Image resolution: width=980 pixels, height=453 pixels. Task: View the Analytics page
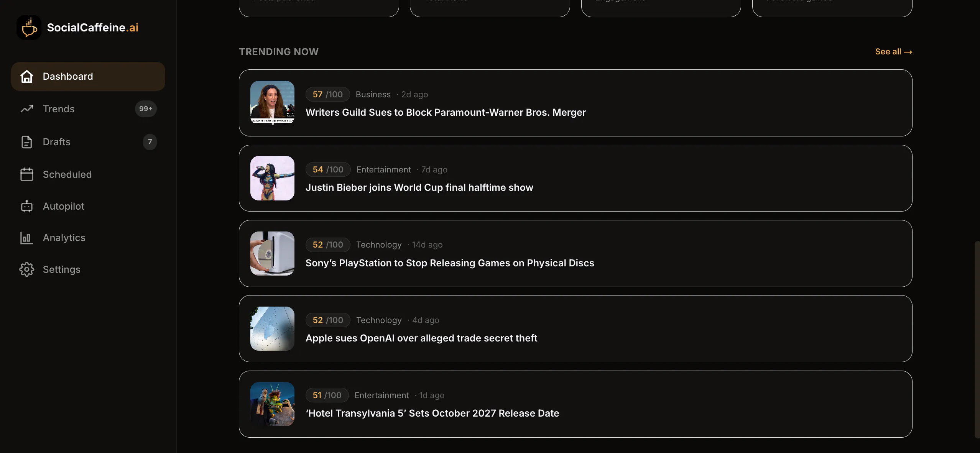pos(88,238)
